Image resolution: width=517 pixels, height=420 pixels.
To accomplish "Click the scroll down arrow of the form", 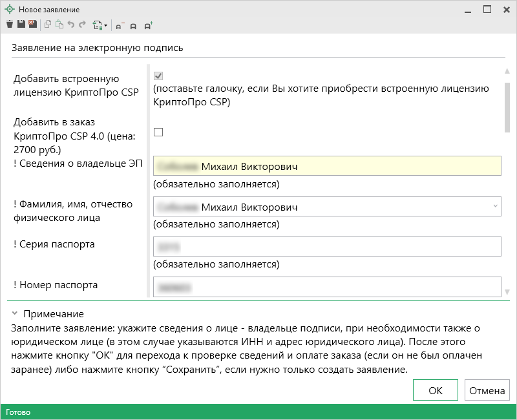I will point(507,292).
